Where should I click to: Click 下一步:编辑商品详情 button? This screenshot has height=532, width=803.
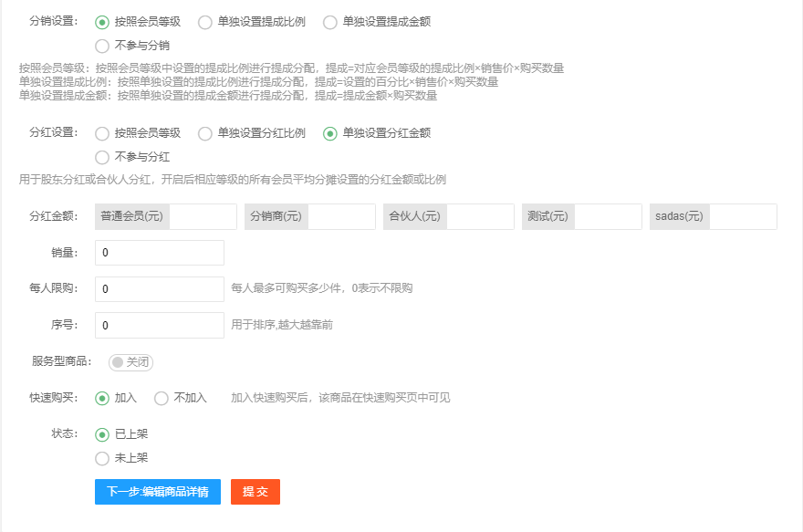pos(158,492)
